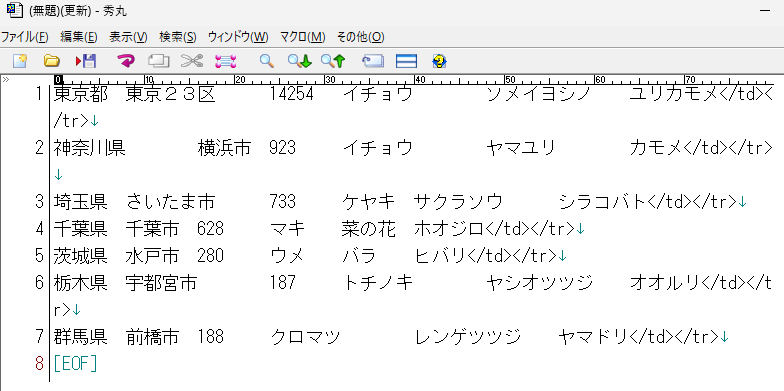
Task: Open help with the yellow question icon
Action: [439, 62]
